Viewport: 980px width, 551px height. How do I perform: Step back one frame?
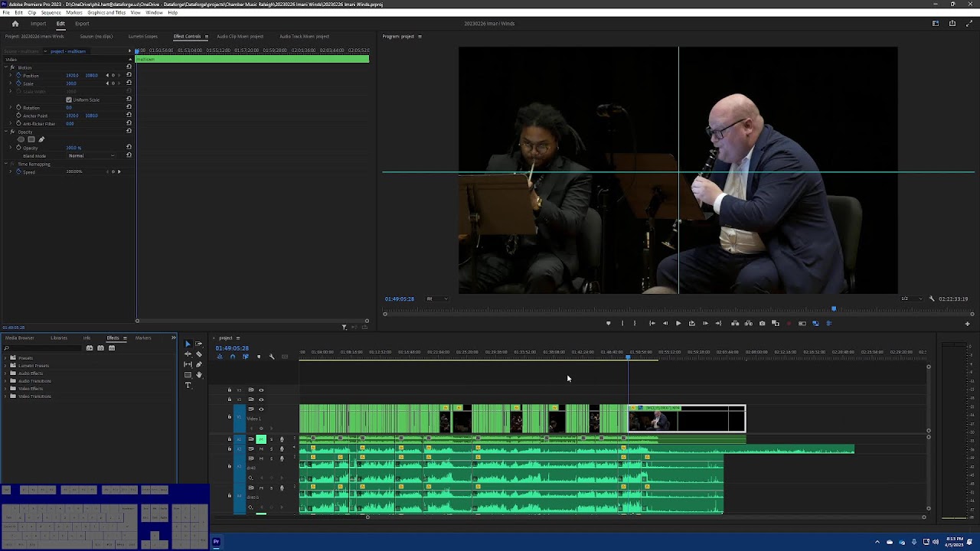point(665,323)
